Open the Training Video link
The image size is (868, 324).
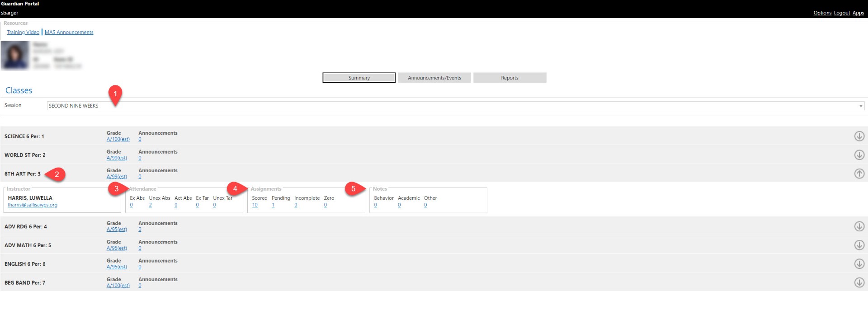point(23,32)
